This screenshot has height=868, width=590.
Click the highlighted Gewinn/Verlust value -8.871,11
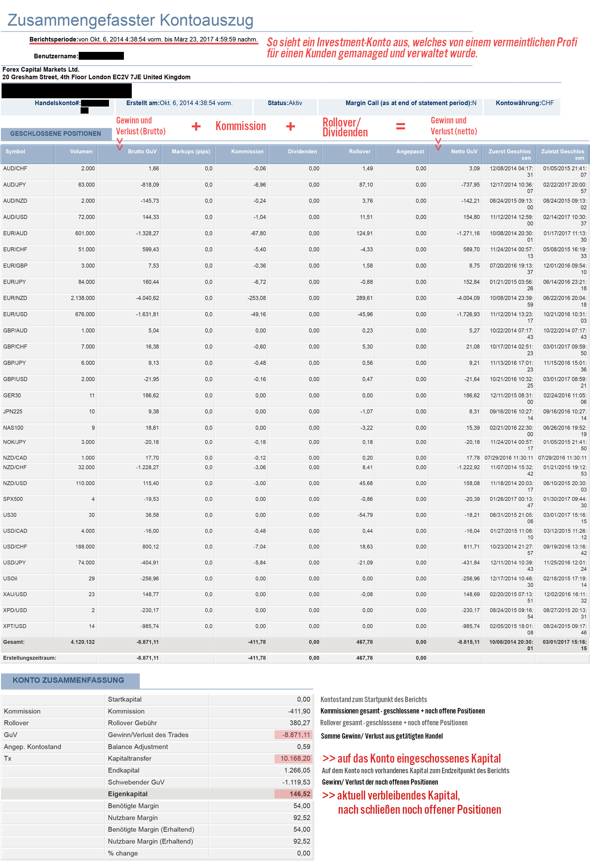coord(293,735)
